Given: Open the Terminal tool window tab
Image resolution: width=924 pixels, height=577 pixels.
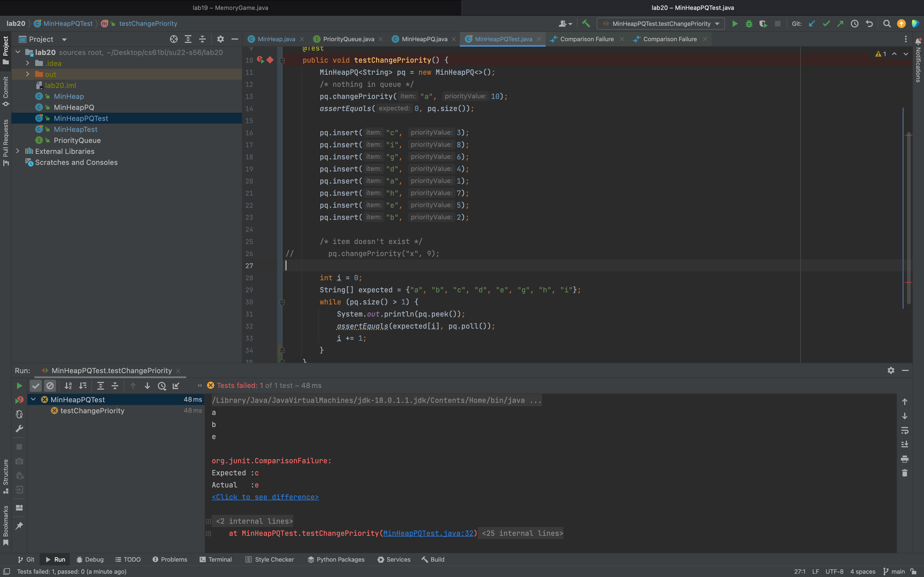Looking at the screenshot, I should tap(216, 559).
